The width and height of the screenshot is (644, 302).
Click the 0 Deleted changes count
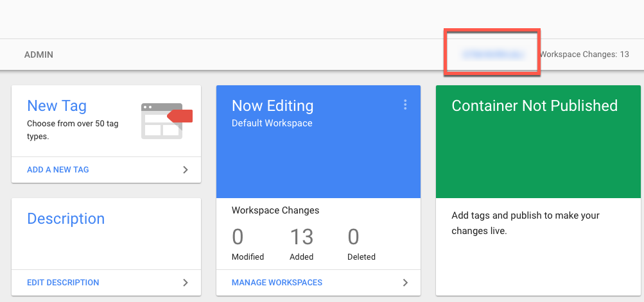click(353, 237)
